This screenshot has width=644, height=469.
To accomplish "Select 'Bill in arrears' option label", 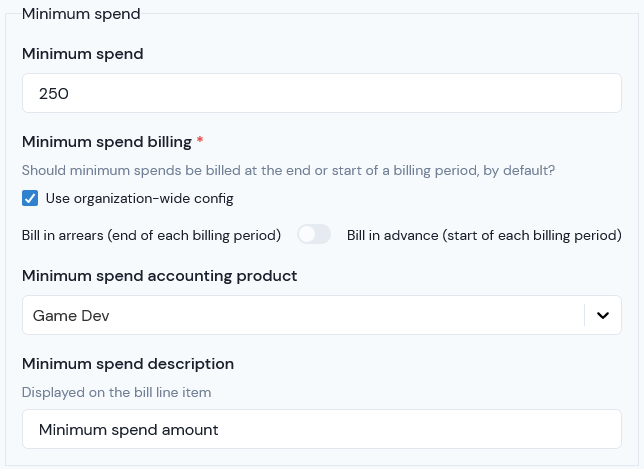I will (151, 235).
